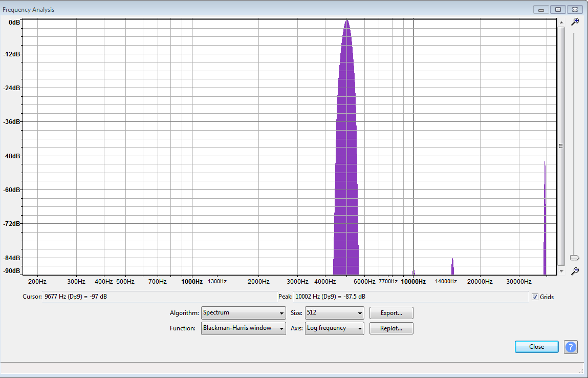The image size is (588, 378).
Task: Click the Cursor readout field
Action: pos(160,297)
